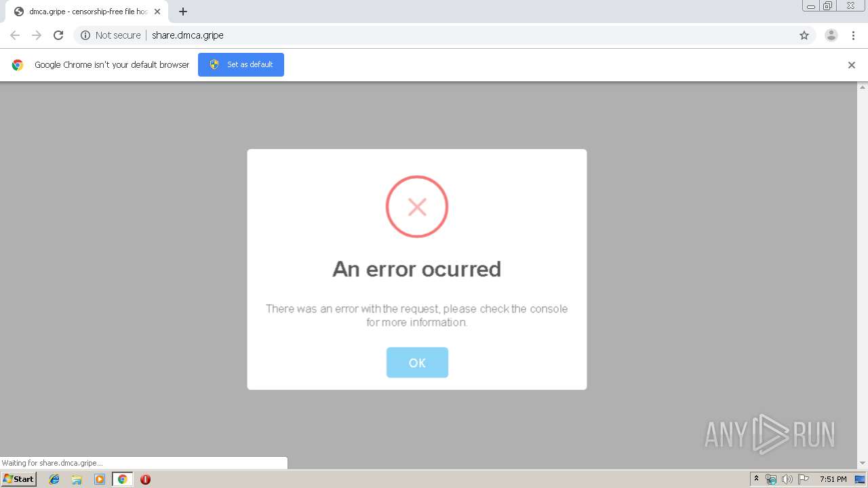The height and width of the screenshot is (488, 868).
Task: Open the Chrome three-dot menu
Action: click(853, 35)
